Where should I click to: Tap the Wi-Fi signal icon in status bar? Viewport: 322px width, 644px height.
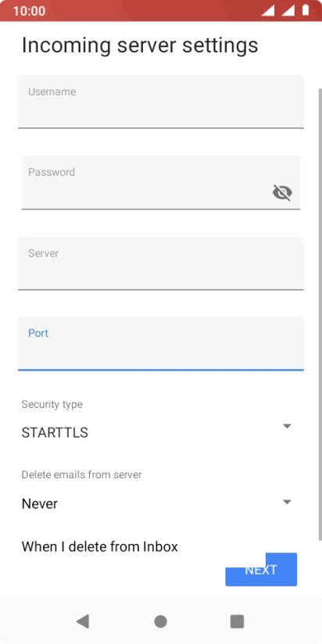(268, 10)
